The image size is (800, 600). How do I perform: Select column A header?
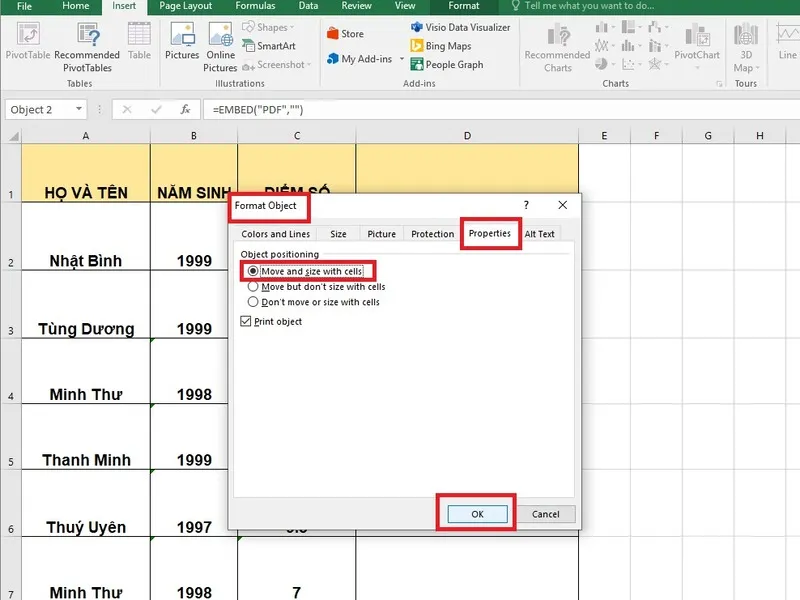(x=86, y=136)
